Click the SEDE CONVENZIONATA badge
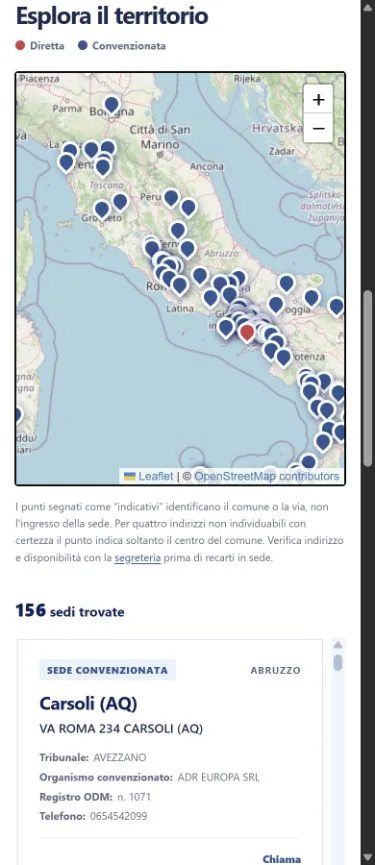The width and height of the screenshot is (375, 865). [108, 670]
